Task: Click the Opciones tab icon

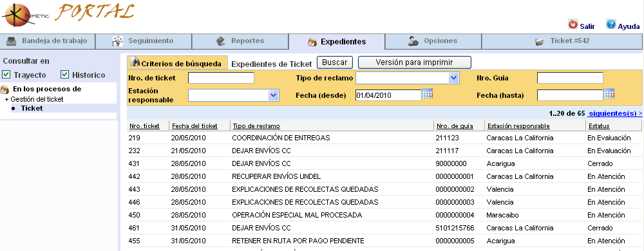Action: click(413, 41)
